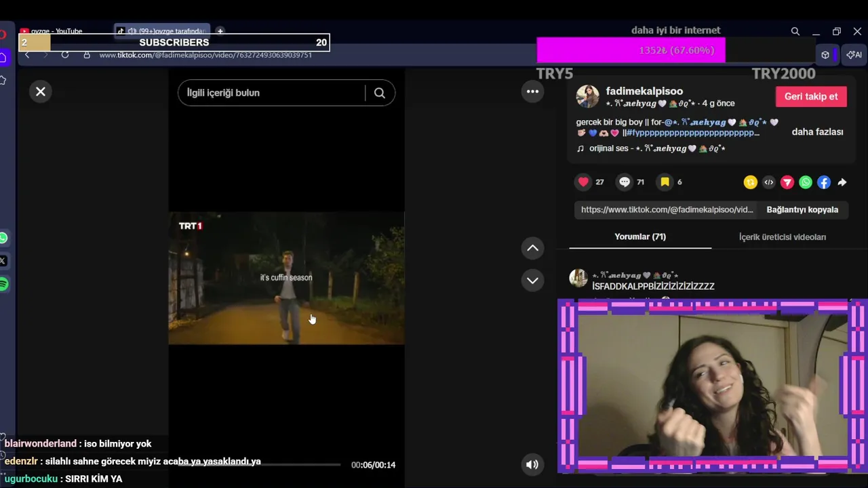Click the bookmarks star icon in the sidebar
The image size is (868, 488).
[3, 81]
